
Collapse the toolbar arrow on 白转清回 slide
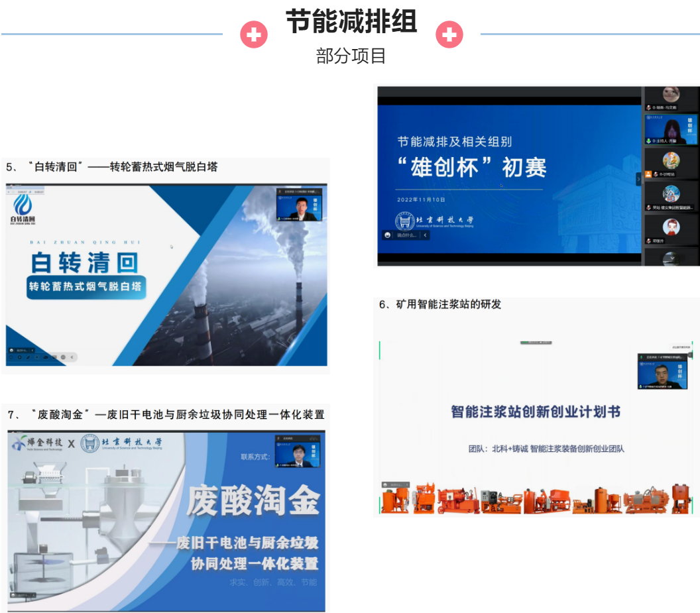(72, 357)
